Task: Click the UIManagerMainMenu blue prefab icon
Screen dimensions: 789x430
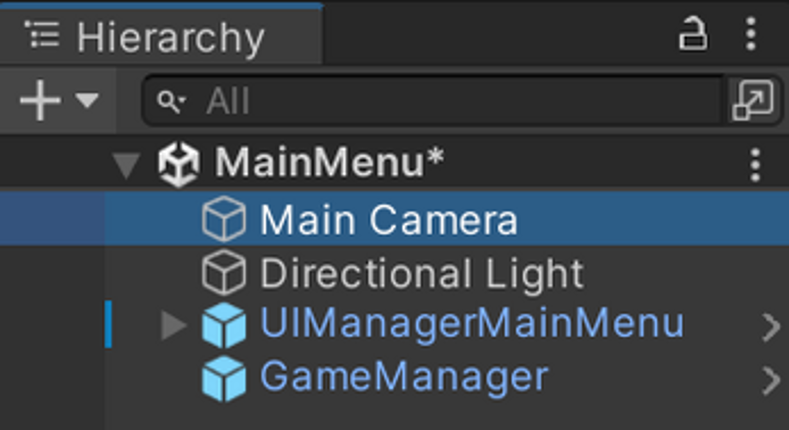Action: click(224, 325)
